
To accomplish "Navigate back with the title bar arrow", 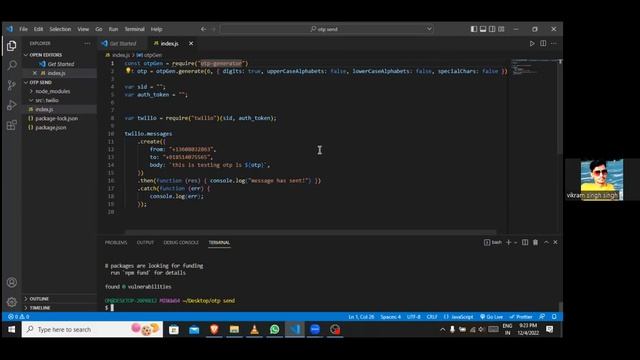I will tap(203, 29).
